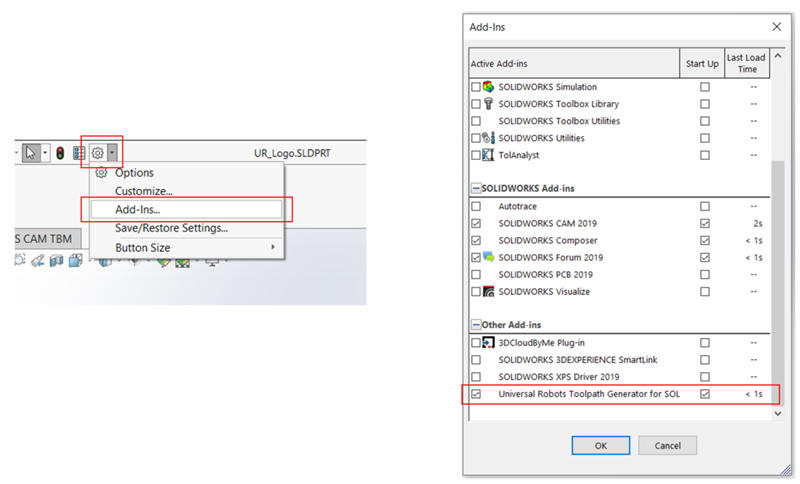Click Start Up column header
Screen dimensions: 800x484
[702, 63]
